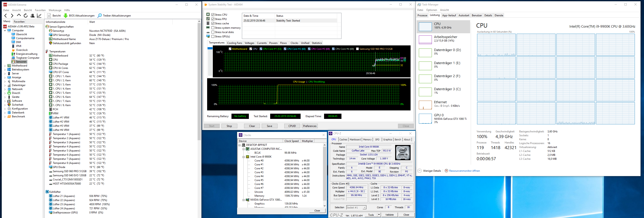Click the Stress cache chip icon
Viewport: 644px width, 218px height.
pyautogui.click(x=208, y=23)
